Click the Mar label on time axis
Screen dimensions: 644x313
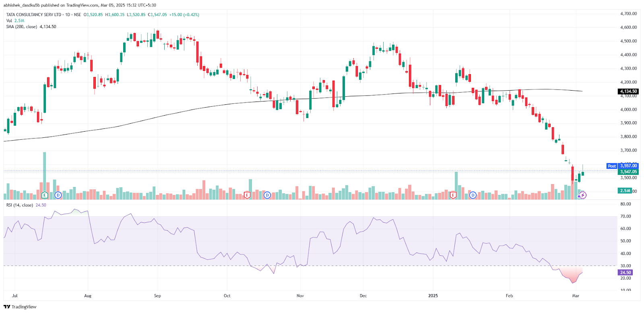click(576, 296)
